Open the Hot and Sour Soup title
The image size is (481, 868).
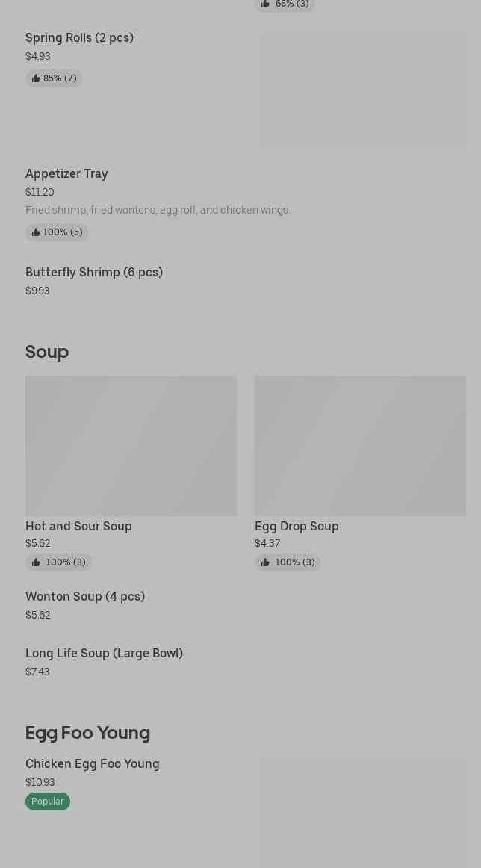coord(78,527)
